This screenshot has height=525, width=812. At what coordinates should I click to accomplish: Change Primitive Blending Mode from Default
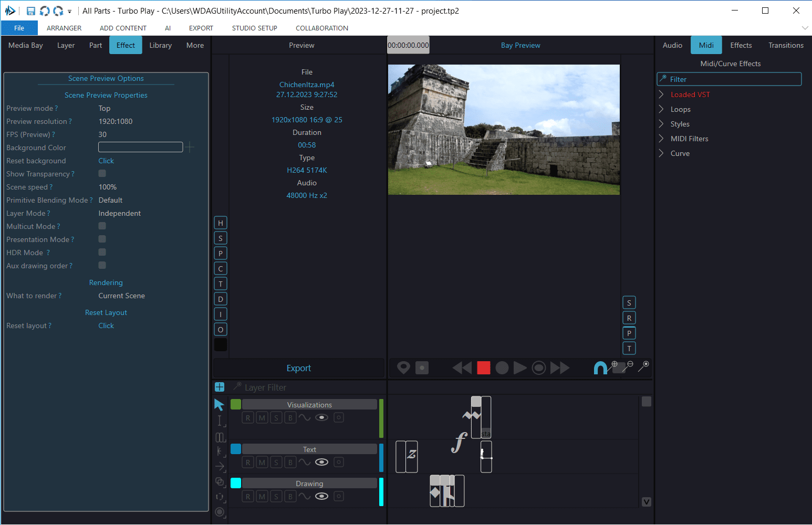[x=110, y=200]
